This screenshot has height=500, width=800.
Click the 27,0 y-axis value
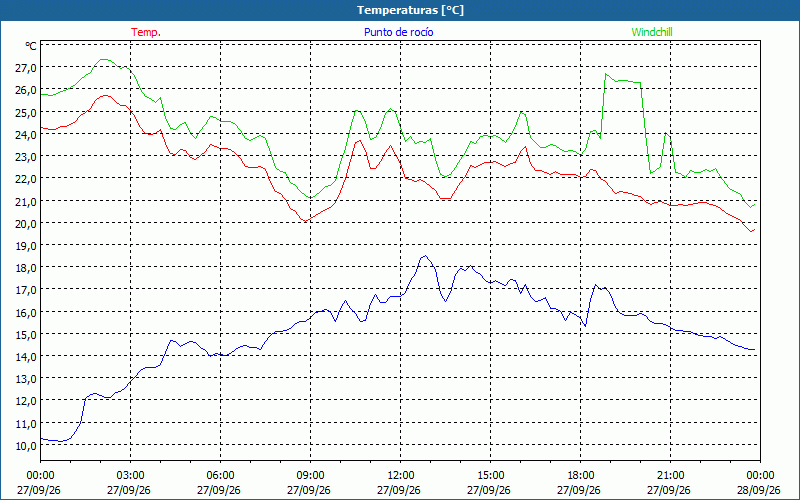[26, 68]
